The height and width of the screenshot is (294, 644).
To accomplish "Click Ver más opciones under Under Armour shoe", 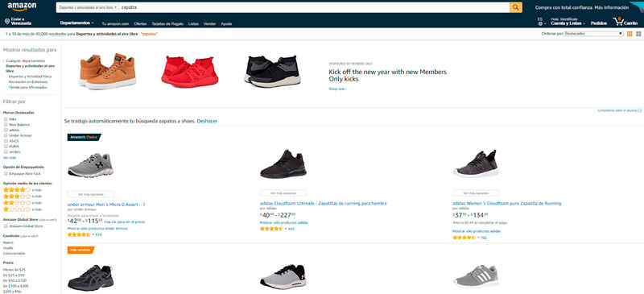I will coord(91,194).
